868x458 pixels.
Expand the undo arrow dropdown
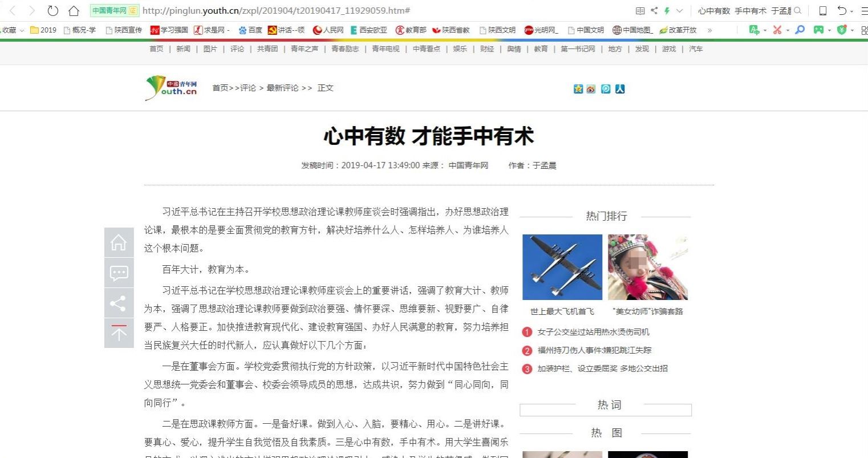[x=851, y=11]
